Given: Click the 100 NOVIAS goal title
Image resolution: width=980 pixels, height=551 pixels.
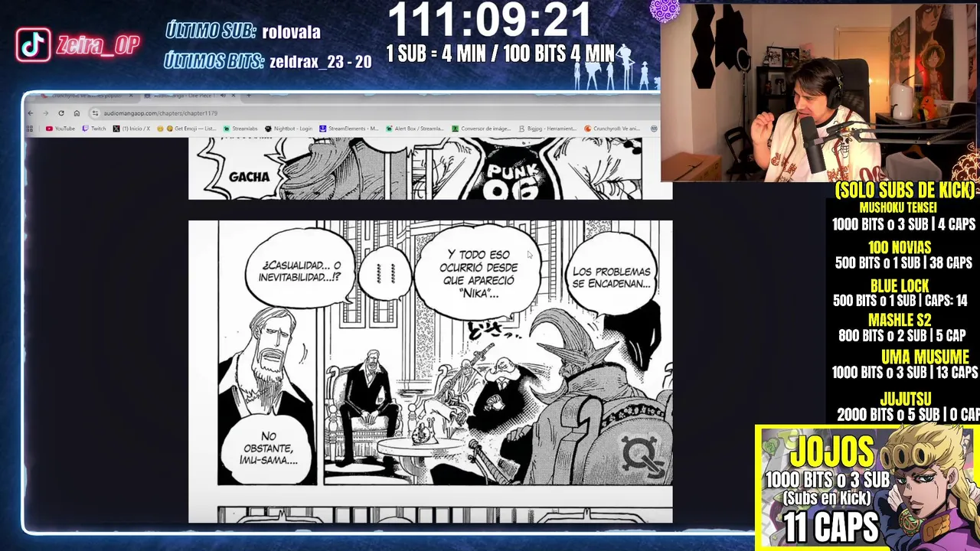Looking at the screenshot, I should [900, 247].
